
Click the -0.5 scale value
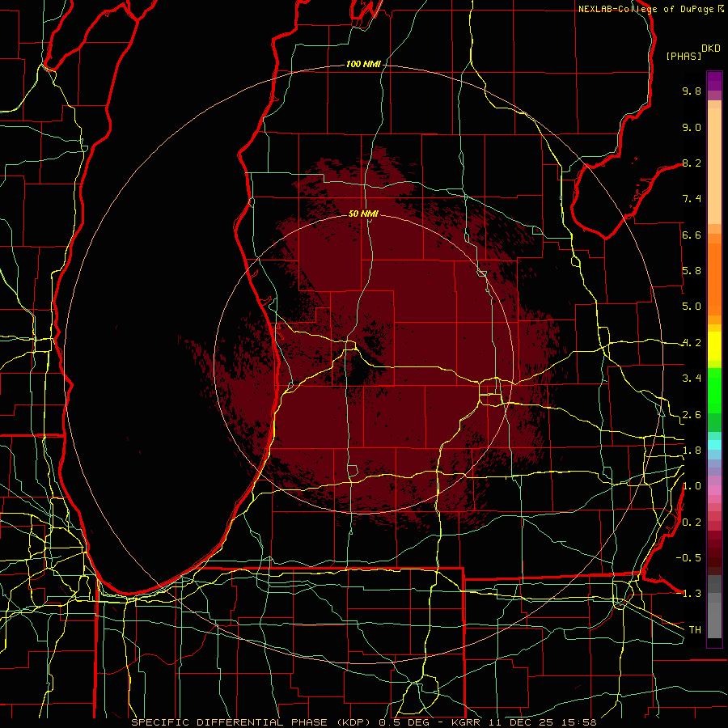click(688, 558)
